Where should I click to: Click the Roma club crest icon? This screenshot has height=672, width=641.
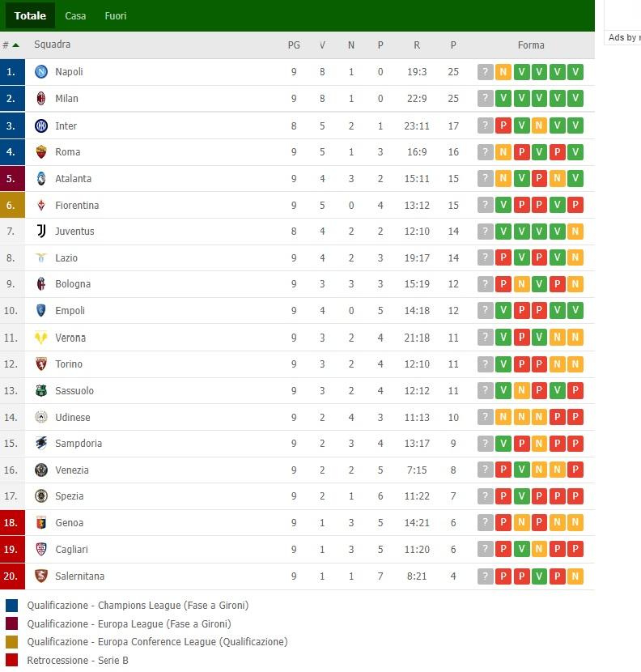(x=41, y=151)
